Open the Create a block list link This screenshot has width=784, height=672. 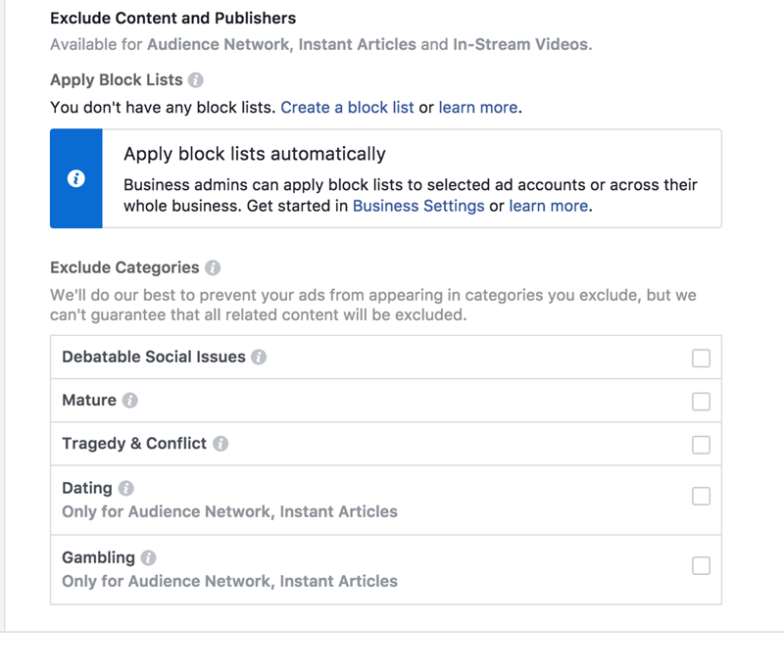pyautogui.click(x=347, y=107)
